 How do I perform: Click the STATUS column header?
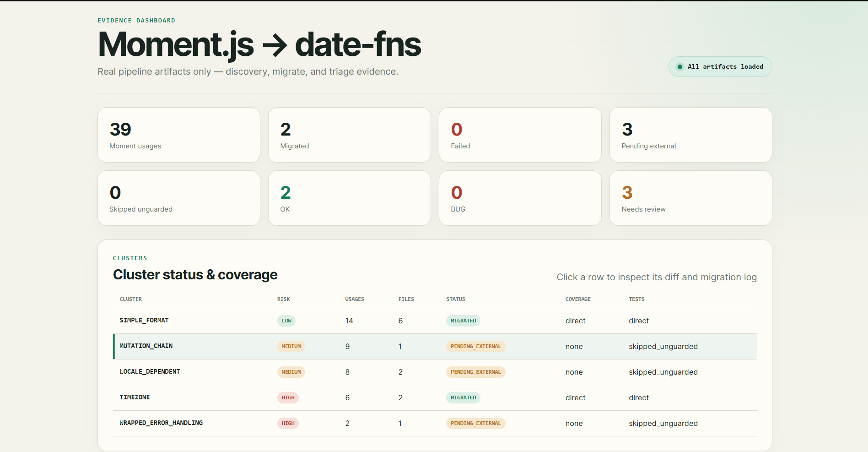[x=456, y=299]
